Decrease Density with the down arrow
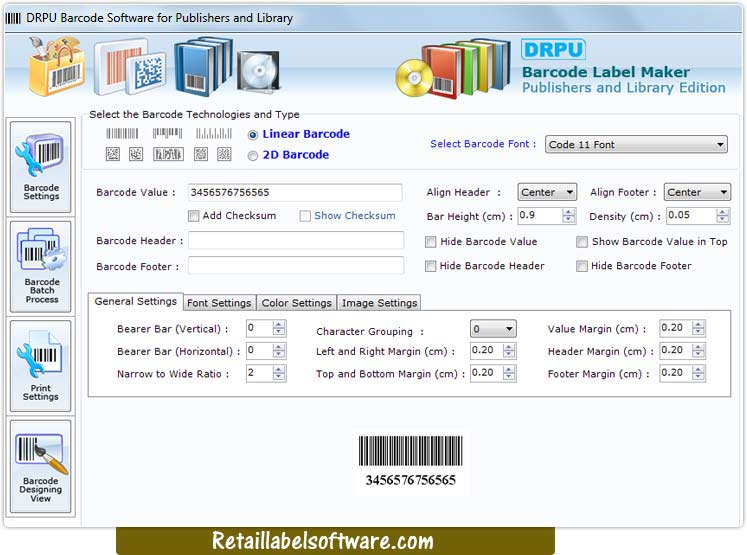This screenshot has height=555, width=747. coord(722,219)
